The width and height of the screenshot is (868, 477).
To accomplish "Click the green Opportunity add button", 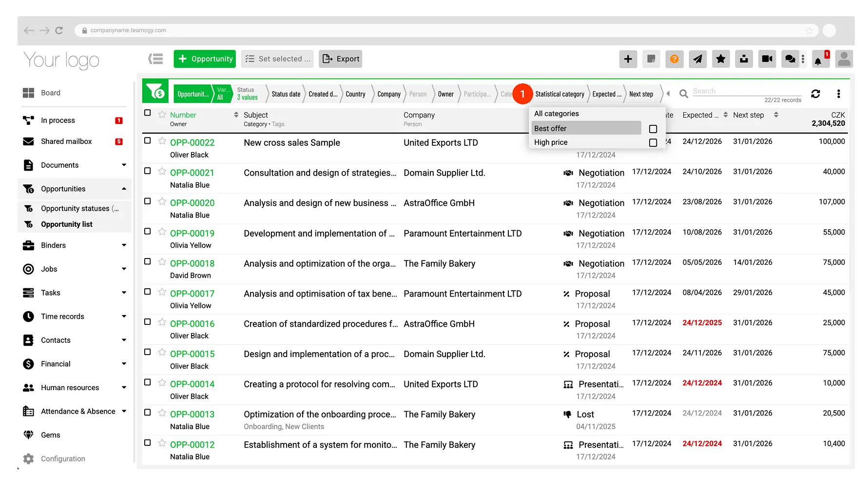I will tap(205, 59).
